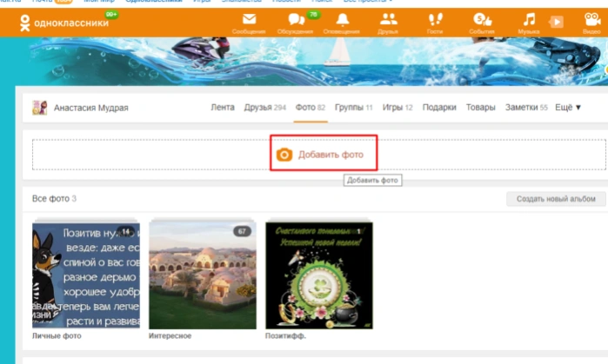Viewport: 608px width, 364px height.
Task: Expand the Ещё dropdown menu
Action: (x=568, y=107)
